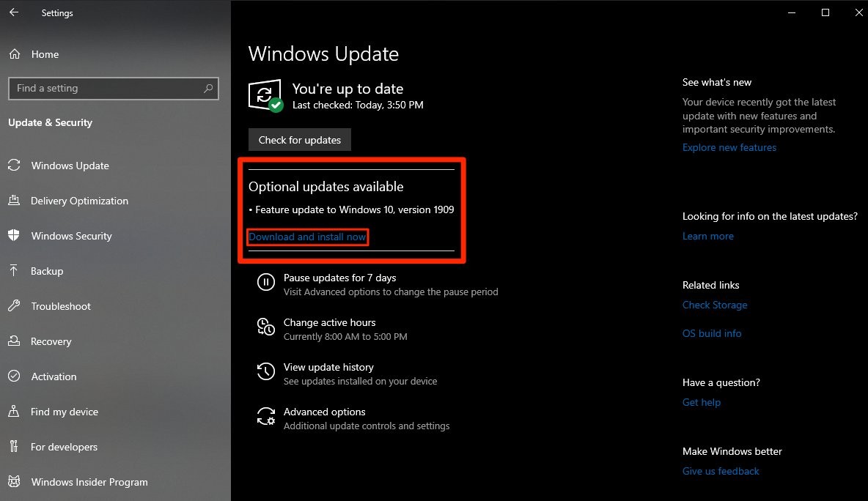Open Explore new features link
Screen dimensions: 868x501
tap(729, 147)
